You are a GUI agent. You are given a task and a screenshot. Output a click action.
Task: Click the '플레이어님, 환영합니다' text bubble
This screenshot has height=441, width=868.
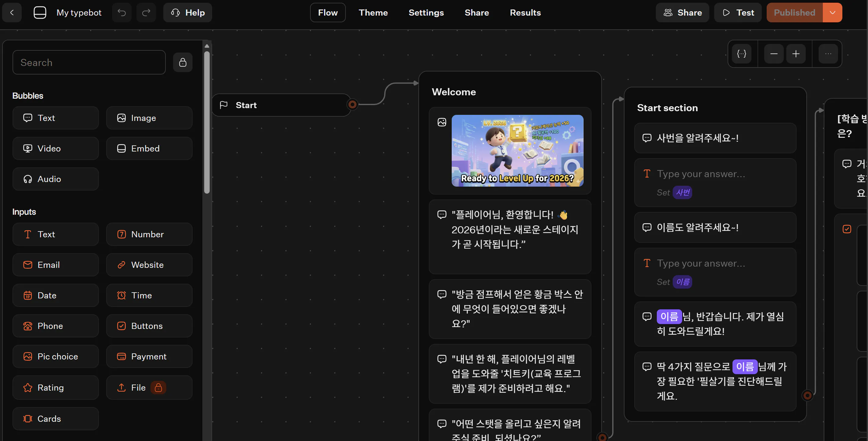[510, 237]
